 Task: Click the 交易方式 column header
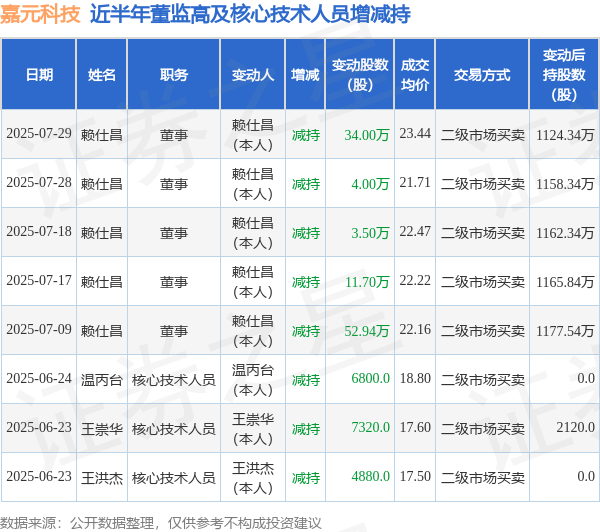482,74
